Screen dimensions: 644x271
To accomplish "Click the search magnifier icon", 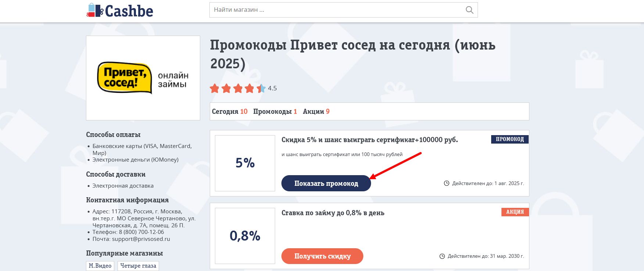I will click(x=469, y=10).
